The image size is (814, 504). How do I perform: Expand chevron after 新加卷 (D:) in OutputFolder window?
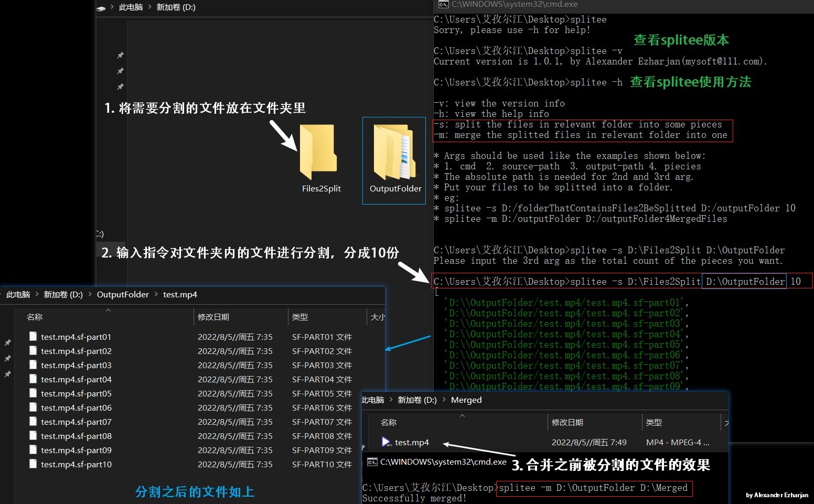(90, 295)
